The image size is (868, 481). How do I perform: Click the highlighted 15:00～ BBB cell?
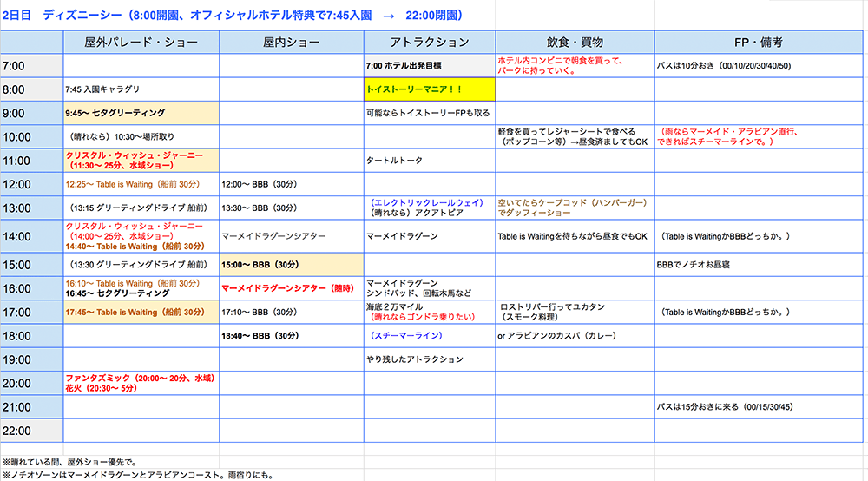tap(291, 265)
